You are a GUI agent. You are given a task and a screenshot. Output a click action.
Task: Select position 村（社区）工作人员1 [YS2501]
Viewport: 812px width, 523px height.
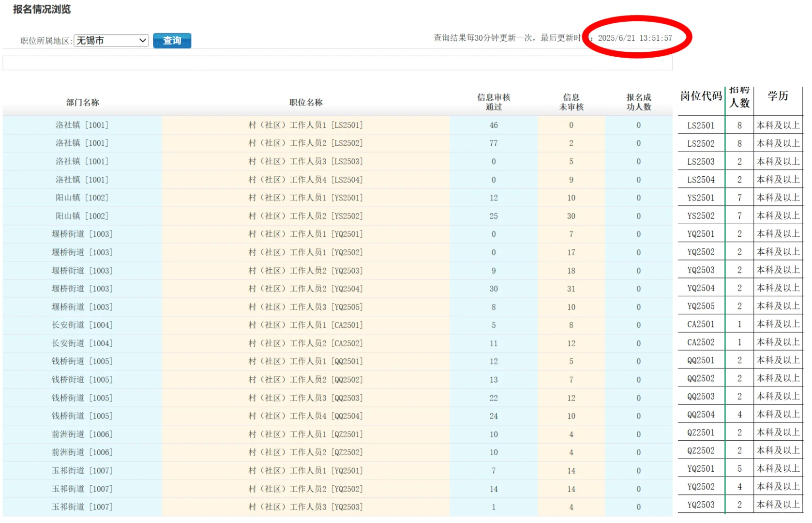[x=306, y=198]
